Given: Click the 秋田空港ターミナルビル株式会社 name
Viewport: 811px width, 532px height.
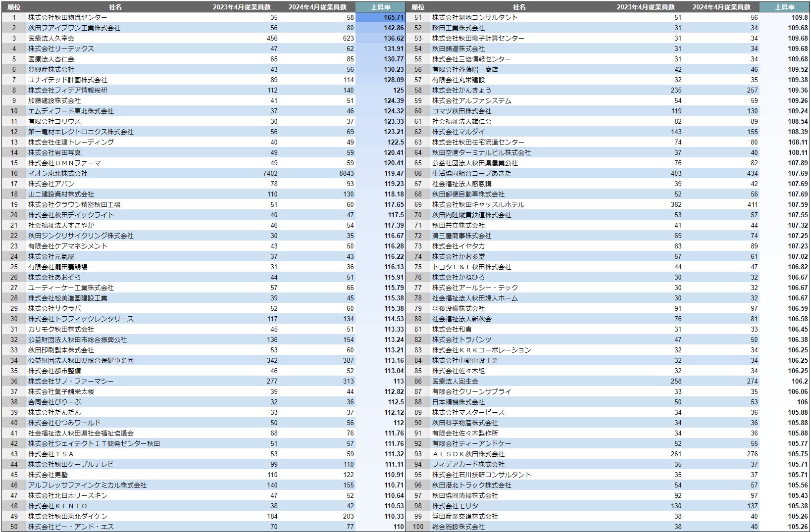Looking at the screenshot, I should 482,152.
